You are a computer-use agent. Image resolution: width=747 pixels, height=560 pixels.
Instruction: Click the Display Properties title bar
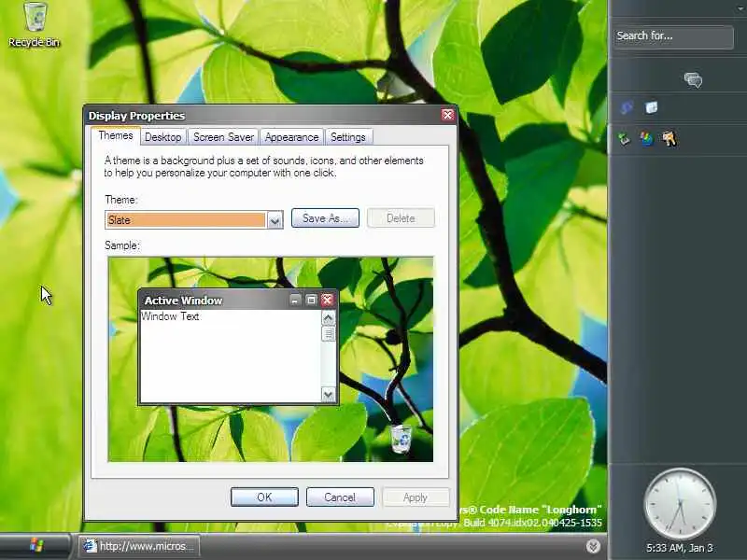click(271, 115)
